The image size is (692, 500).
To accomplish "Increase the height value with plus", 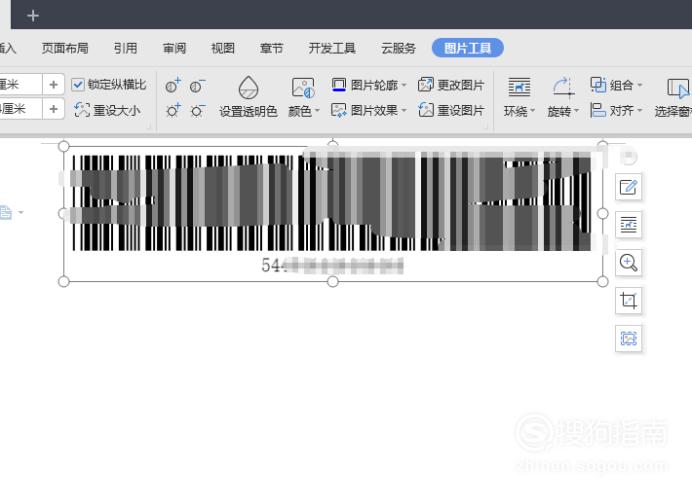I will tap(53, 84).
